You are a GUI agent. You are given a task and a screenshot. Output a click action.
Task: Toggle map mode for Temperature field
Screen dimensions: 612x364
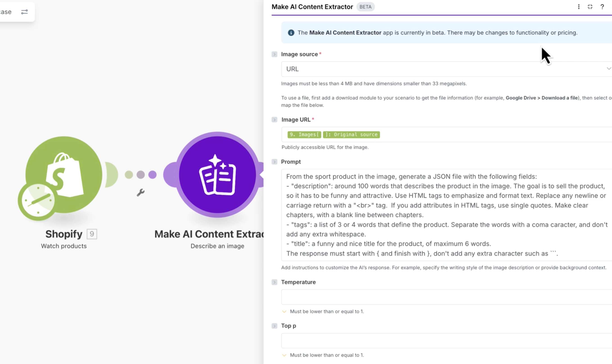point(274,282)
